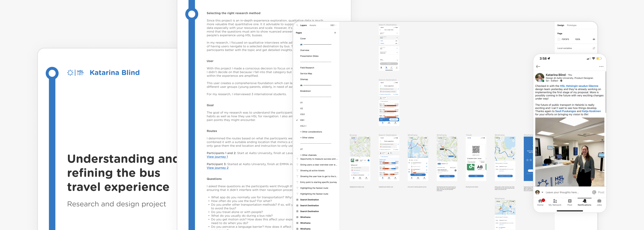This screenshot has width=644, height=230.
Task: Click the 100% opacity value for page color
Action: 577,39
